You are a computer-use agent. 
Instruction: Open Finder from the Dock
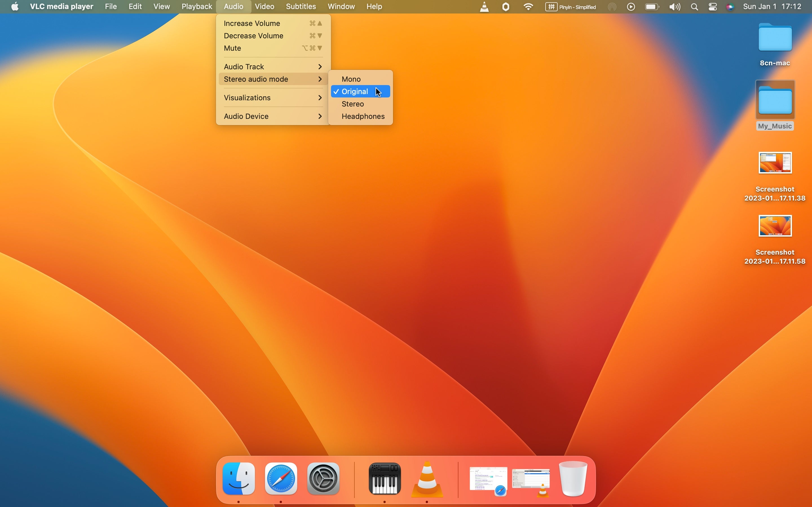(239, 479)
